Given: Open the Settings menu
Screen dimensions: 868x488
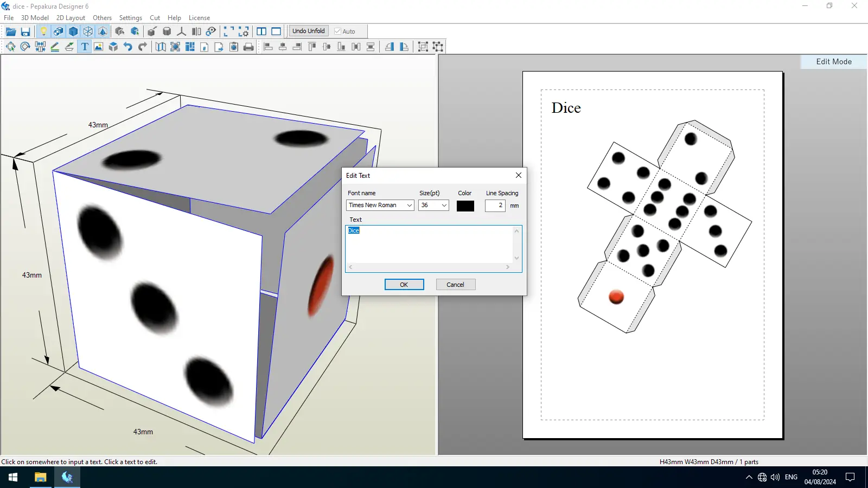Looking at the screenshot, I should [x=130, y=18].
